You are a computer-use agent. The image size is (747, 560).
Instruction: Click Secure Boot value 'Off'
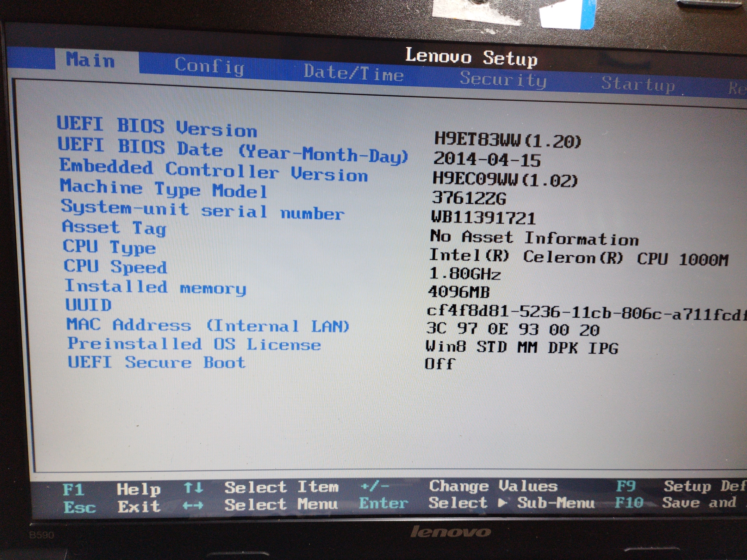pyautogui.click(x=440, y=364)
